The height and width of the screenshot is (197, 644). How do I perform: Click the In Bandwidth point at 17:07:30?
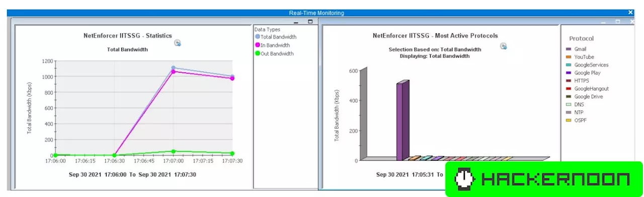pos(232,78)
